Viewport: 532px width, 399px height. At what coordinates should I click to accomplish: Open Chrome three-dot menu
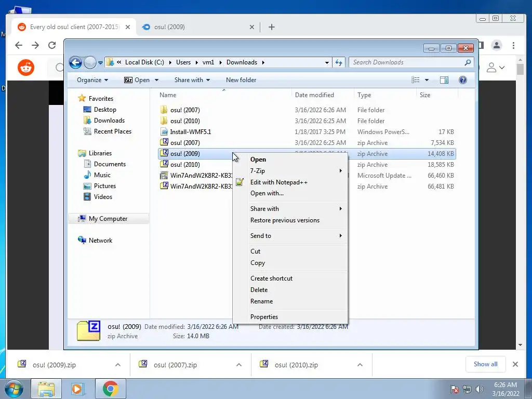(x=513, y=45)
